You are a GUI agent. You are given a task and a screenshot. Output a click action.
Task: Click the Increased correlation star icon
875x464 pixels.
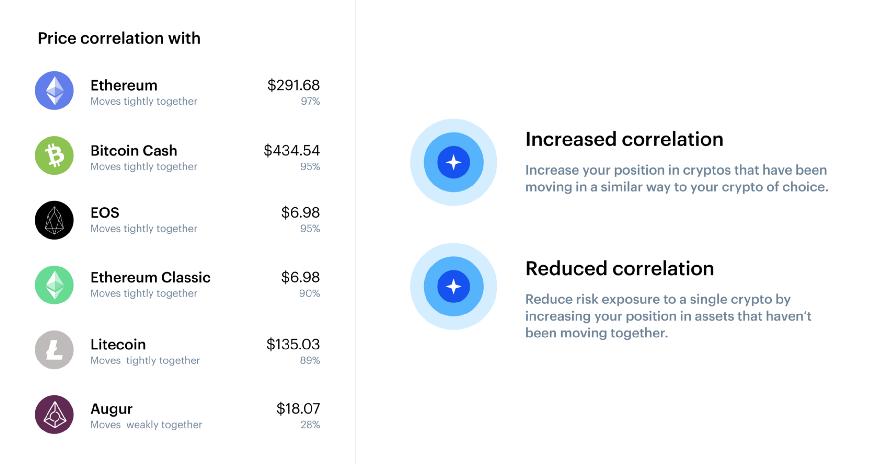(453, 162)
